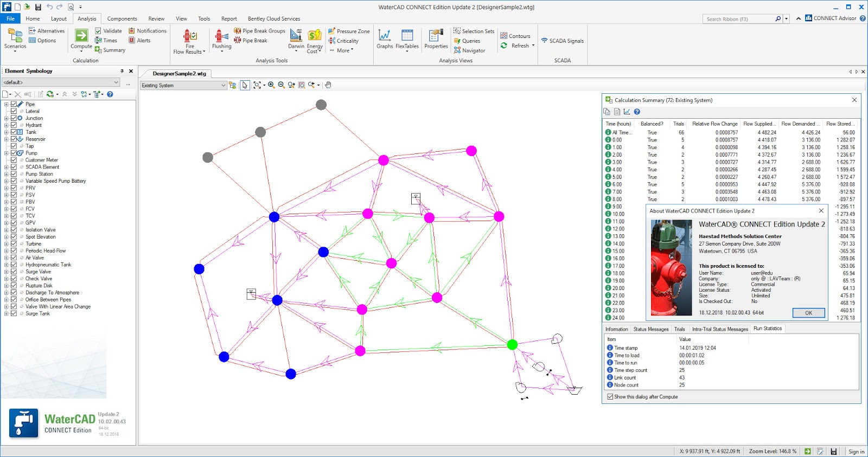Open the Darwin tool
This screenshot has height=457, width=868.
(296, 40)
